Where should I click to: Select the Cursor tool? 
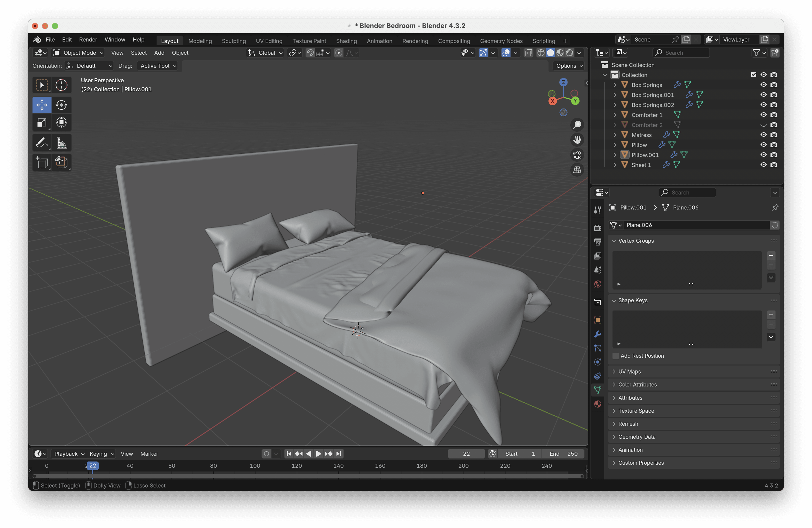(x=61, y=85)
